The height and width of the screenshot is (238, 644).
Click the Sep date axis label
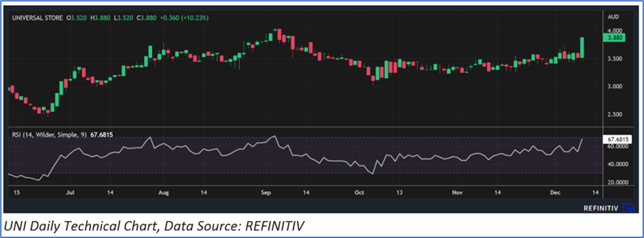click(266, 192)
